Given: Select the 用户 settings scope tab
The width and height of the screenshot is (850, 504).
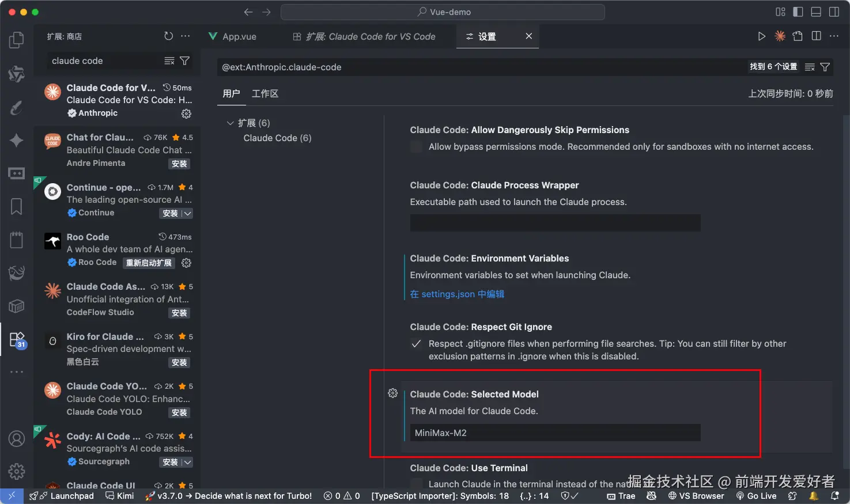Looking at the screenshot, I should [x=231, y=94].
